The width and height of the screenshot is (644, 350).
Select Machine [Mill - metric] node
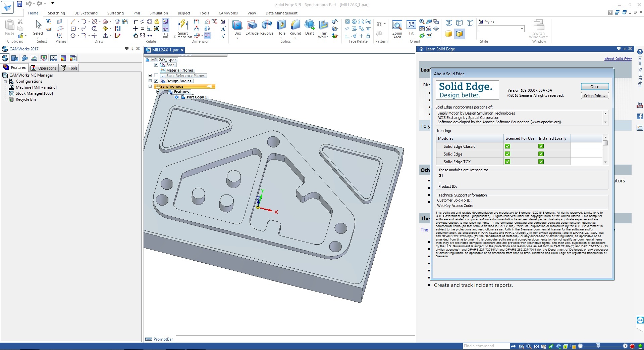(x=36, y=87)
